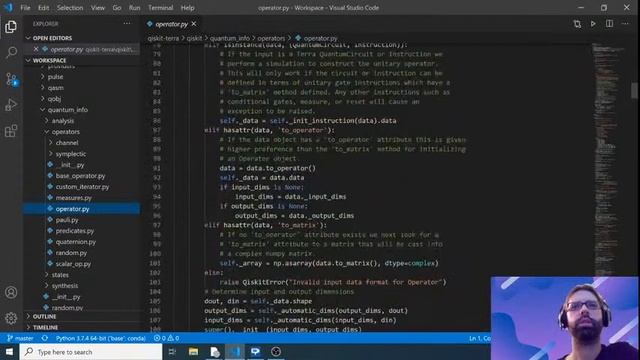Collapse the Workspace section

click(49, 60)
